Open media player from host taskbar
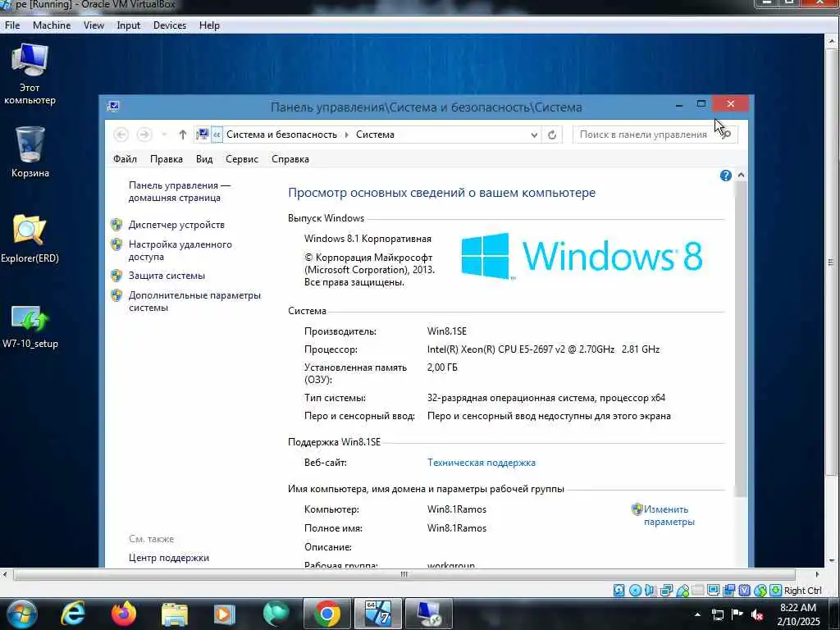This screenshot has width=840, height=630. (225, 614)
